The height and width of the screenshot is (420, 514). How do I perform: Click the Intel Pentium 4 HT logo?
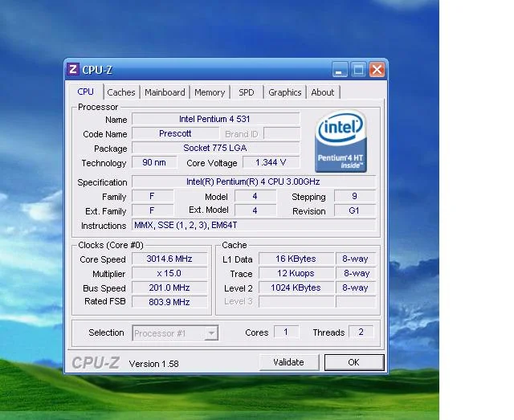pos(341,141)
